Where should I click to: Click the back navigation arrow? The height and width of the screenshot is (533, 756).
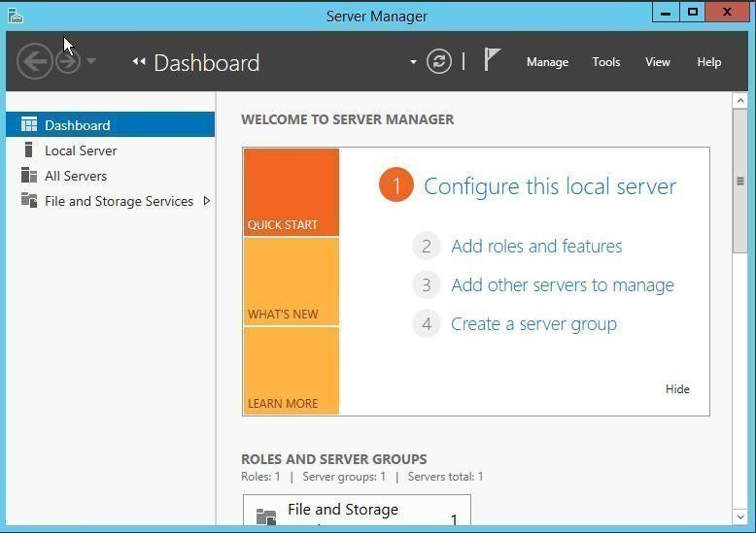pyautogui.click(x=34, y=62)
